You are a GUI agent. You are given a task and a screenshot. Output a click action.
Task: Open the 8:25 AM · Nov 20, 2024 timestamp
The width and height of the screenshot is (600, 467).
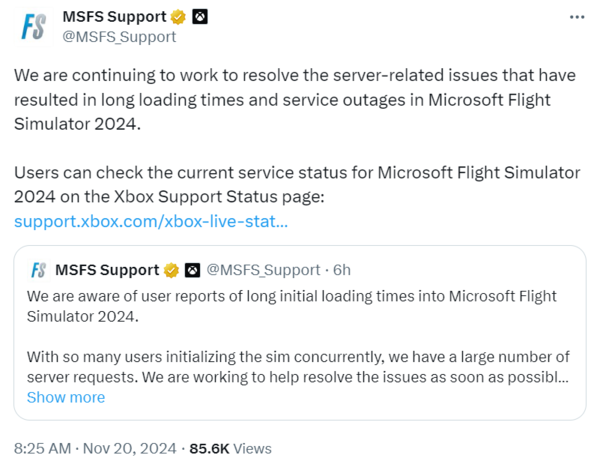(x=95, y=448)
